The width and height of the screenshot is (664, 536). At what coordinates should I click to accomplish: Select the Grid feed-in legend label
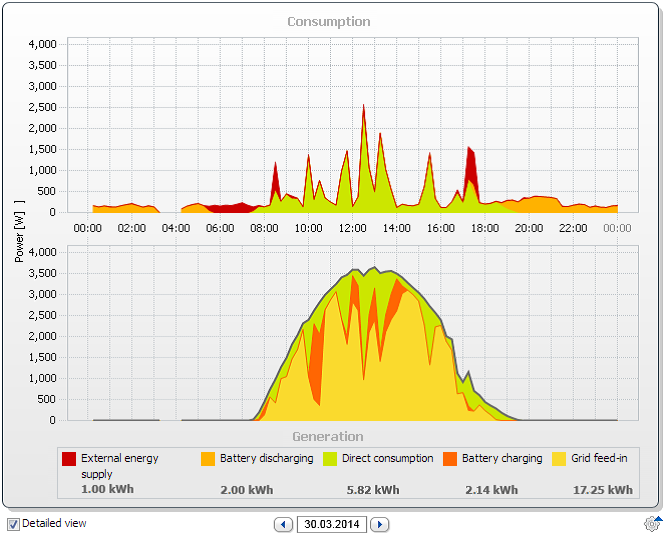tap(601, 459)
